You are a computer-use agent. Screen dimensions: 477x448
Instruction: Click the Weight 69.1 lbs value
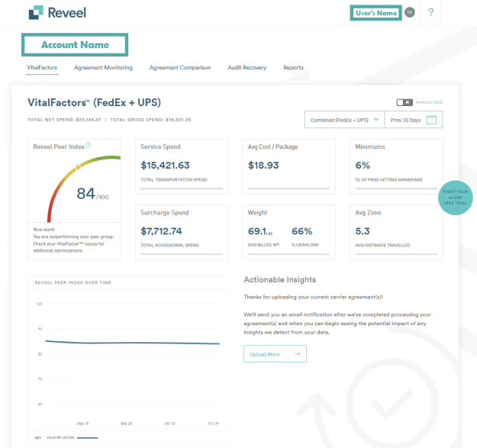tap(260, 231)
